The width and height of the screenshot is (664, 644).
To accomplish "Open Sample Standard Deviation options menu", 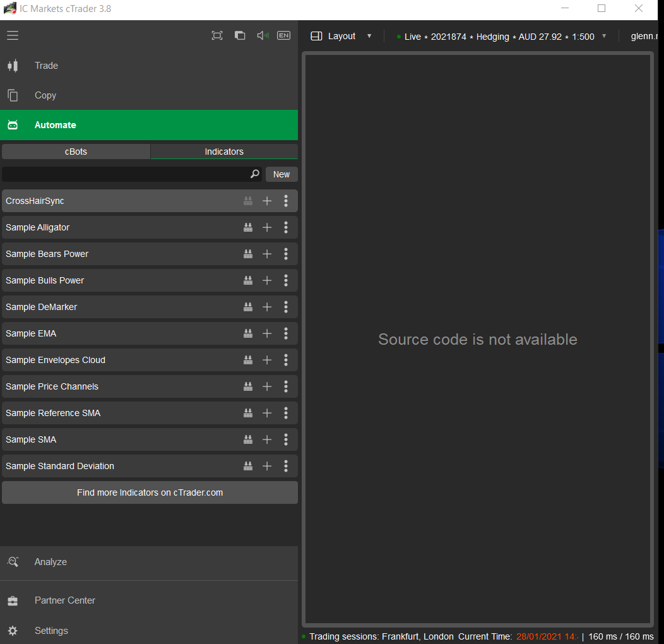I will 286,466.
